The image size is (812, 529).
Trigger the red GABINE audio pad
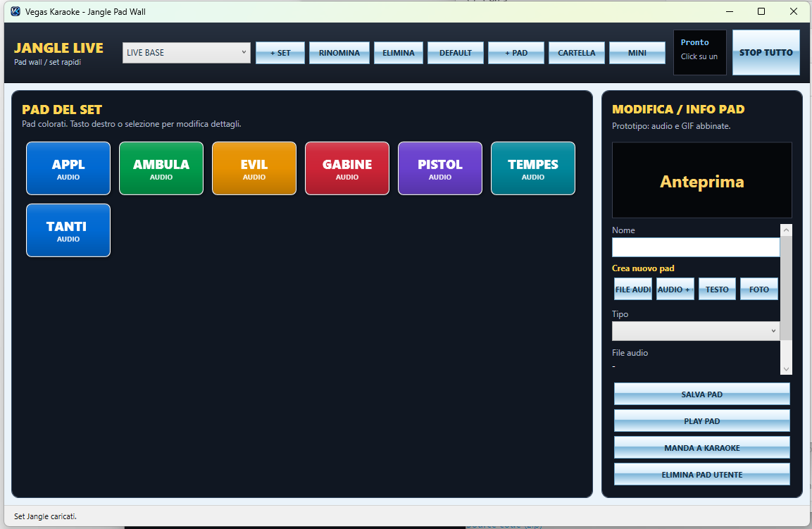tap(347, 168)
